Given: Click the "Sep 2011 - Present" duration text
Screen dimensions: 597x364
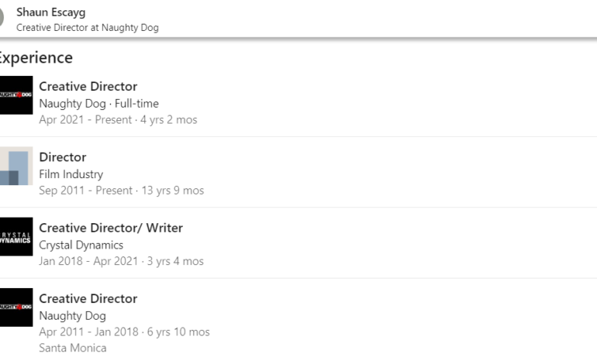Looking at the screenshot, I should (121, 191).
